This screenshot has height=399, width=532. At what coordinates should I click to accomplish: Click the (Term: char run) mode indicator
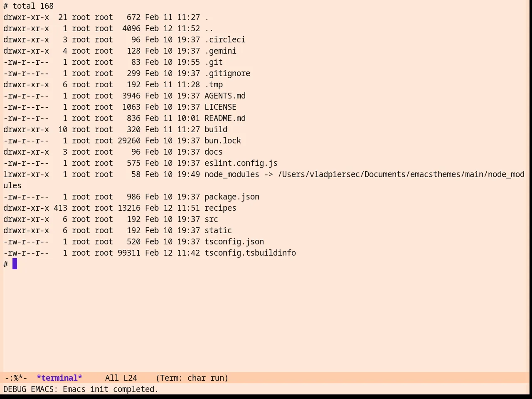pos(192,378)
